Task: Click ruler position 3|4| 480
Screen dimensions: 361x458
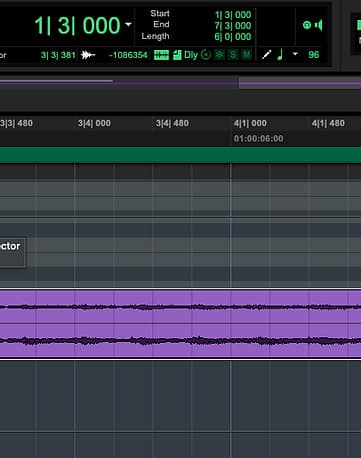Action: pyautogui.click(x=172, y=123)
